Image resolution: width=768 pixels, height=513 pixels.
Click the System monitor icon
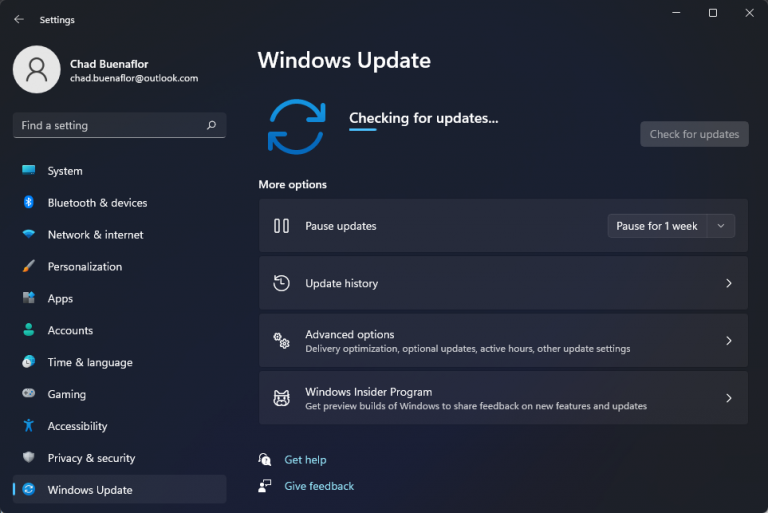pyautogui.click(x=28, y=170)
